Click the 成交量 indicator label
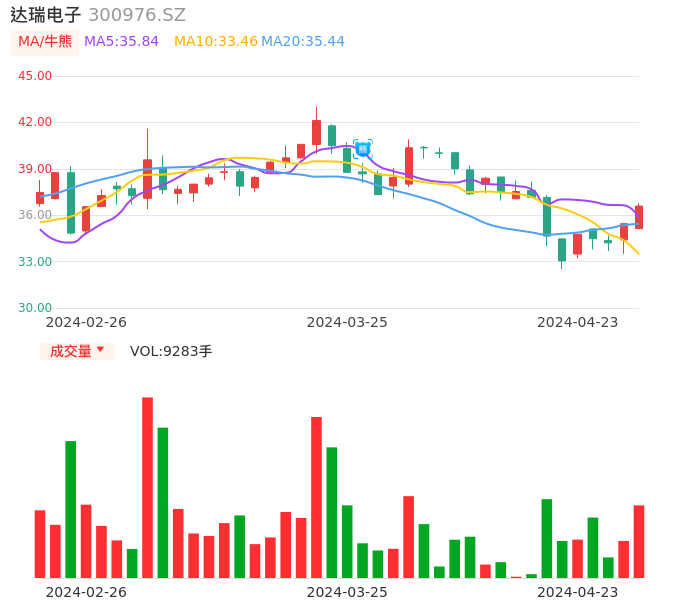The height and width of the screenshot is (606, 686). coord(71,351)
